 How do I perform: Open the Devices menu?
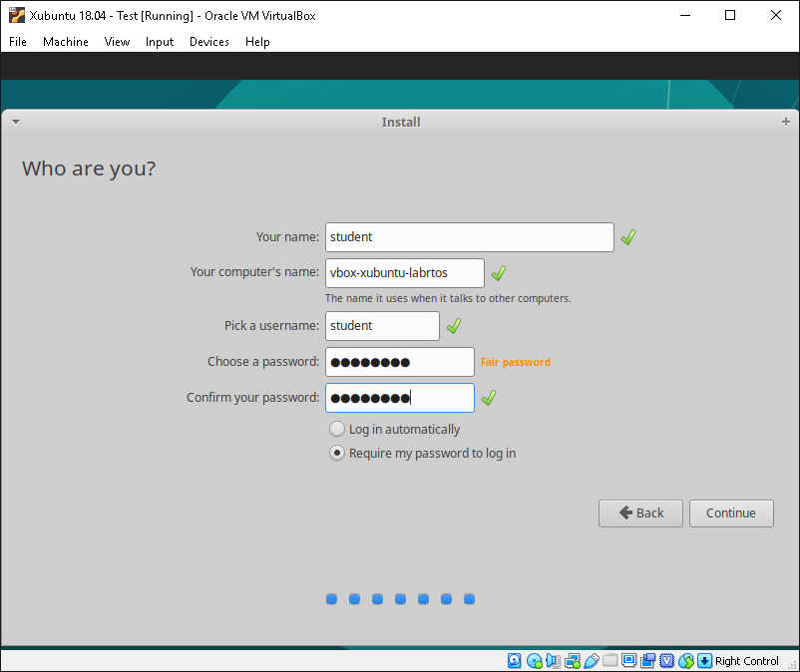(x=209, y=42)
